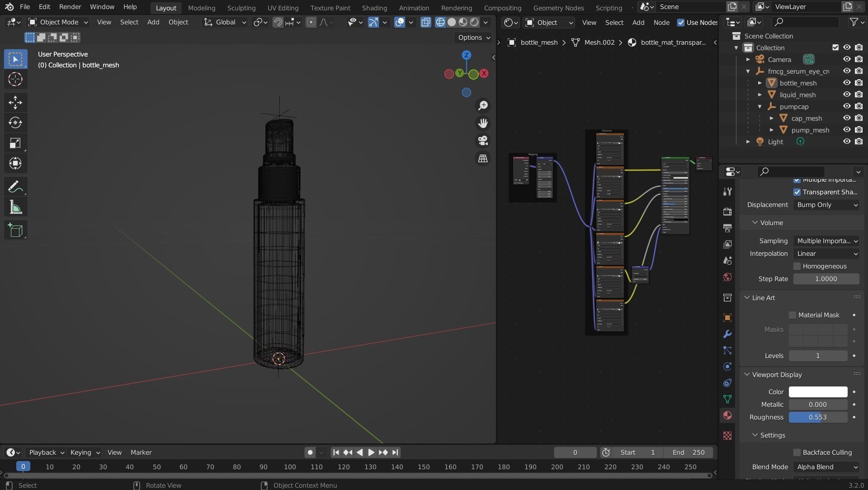Hide liquid_mesh in viewport
868x490 pixels.
pos(847,94)
